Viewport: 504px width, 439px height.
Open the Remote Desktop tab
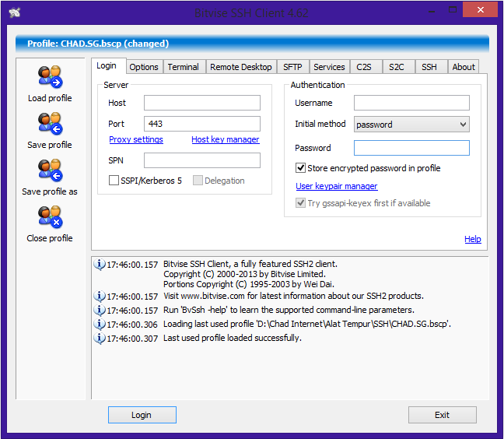point(241,67)
